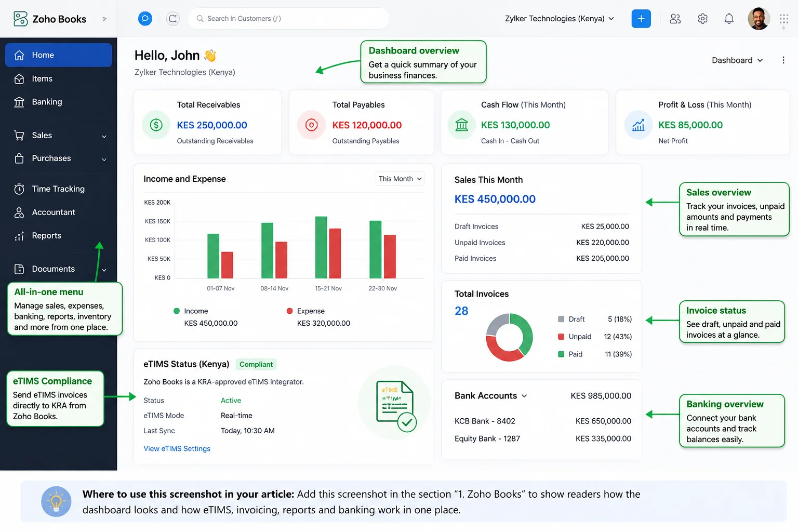Click the 15-21 Nov green income bar
Image resolution: width=798 pixels, height=532 pixels.
click(321, 247)
